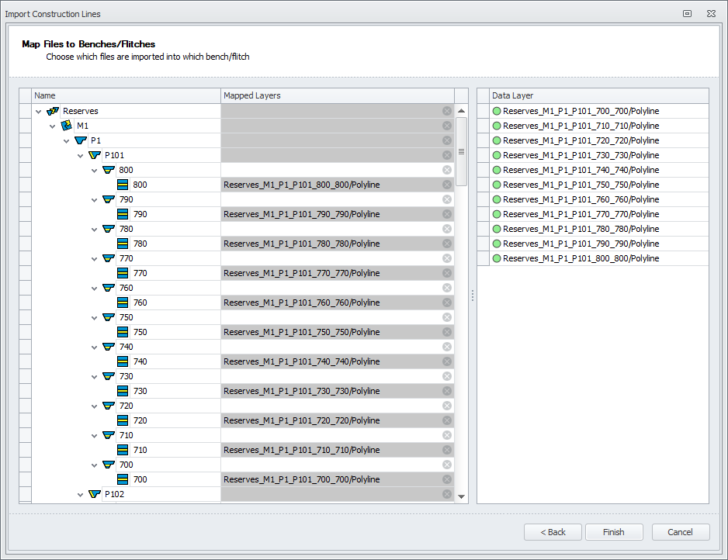Expand or collapse the P102 node

coord(81,494)
